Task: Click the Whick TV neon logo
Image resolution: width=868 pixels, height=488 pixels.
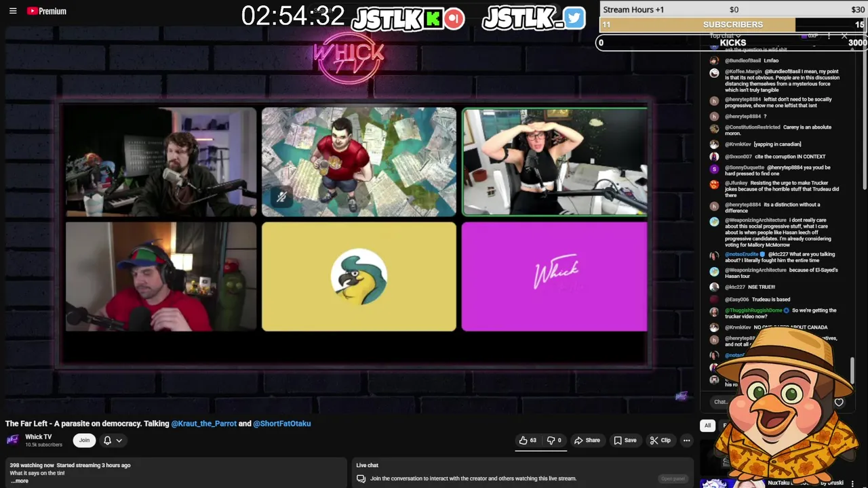Action: point(349,59)
